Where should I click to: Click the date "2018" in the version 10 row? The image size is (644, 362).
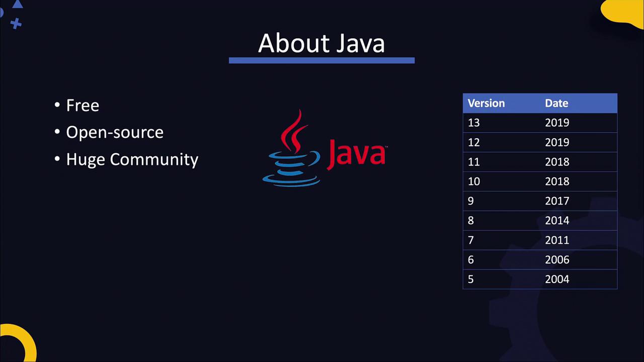(557, 182)
